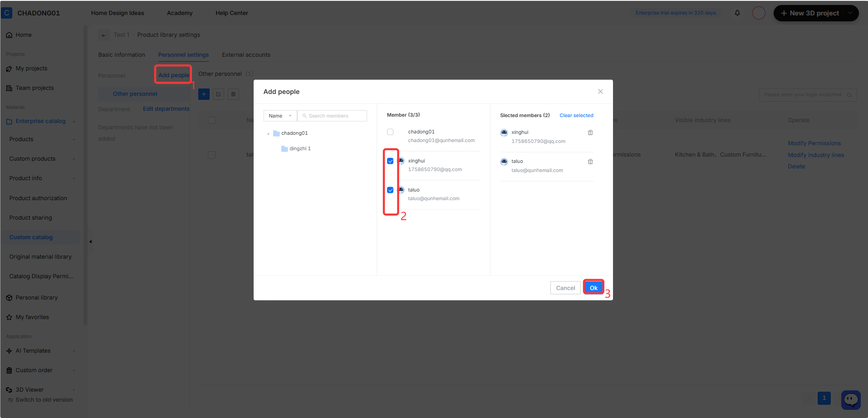The image size is (868, 418).
Task: Toggle the personnel row checkbox
Action: tap(211, 155)
